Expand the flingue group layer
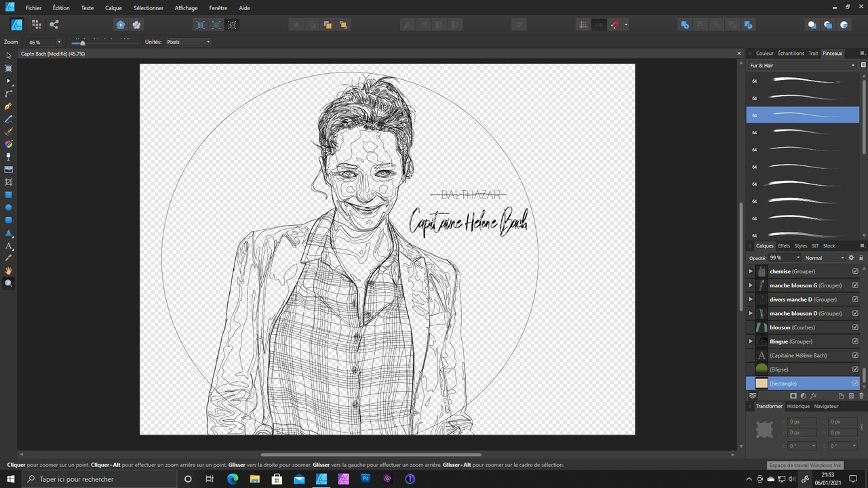The image size is (868, 488). (751, 341)
